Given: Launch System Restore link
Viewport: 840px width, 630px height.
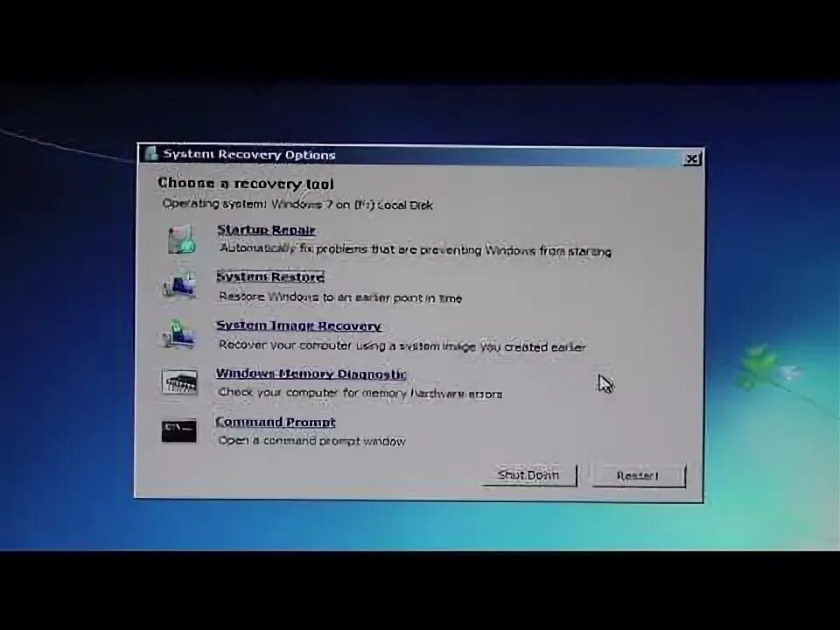Looking at the screenshot, I should tap(270, 276).
